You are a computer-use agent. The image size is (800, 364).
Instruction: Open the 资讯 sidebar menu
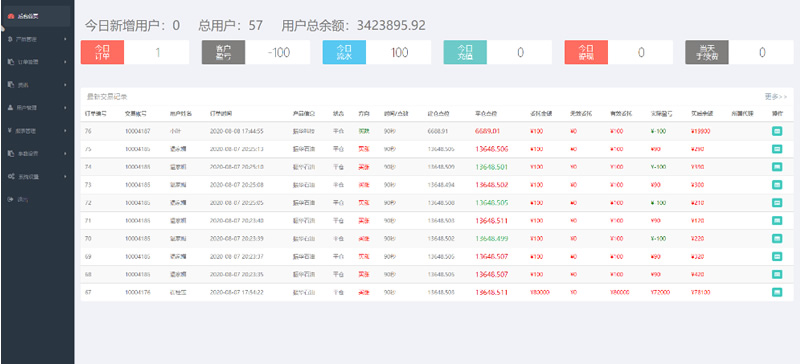pyautogui.click(x=37, y=85)
